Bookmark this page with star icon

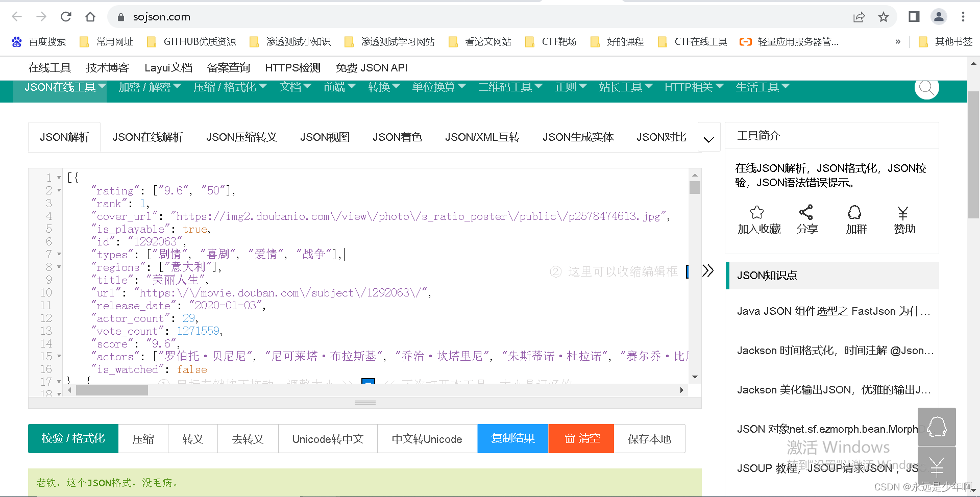click(x=884, y=17)
